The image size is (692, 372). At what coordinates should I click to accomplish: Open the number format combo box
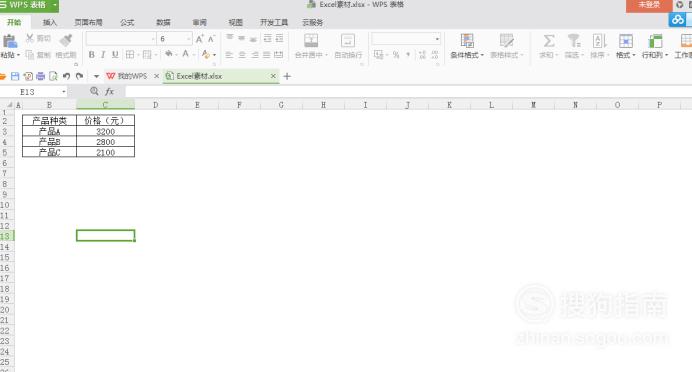(406, 39)
